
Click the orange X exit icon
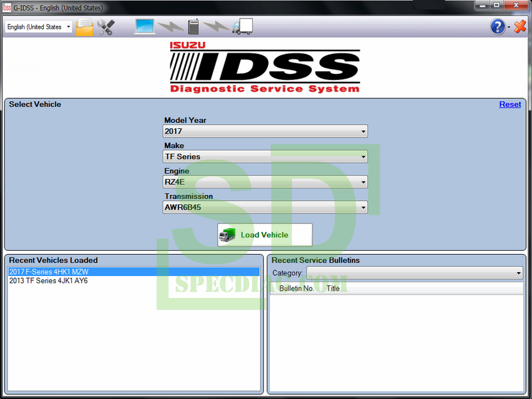click(x=519, y=27)
